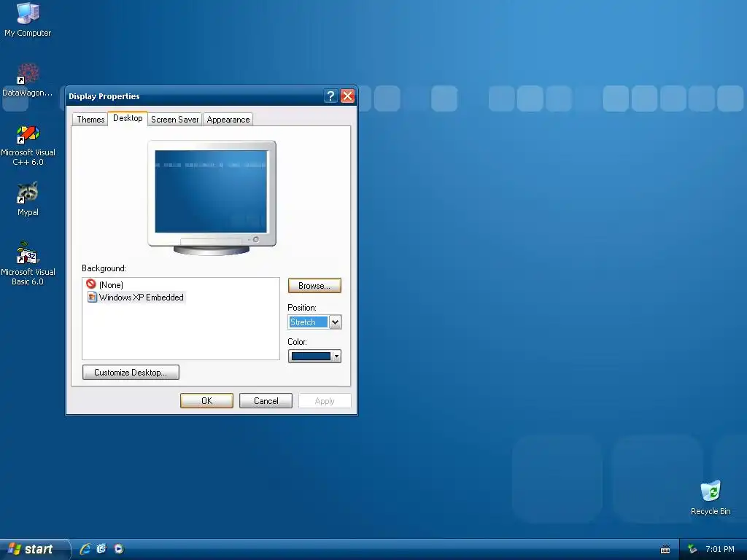
Task: Click the taskbar clock showing 7:01 PM
Action: coord(720,549)
